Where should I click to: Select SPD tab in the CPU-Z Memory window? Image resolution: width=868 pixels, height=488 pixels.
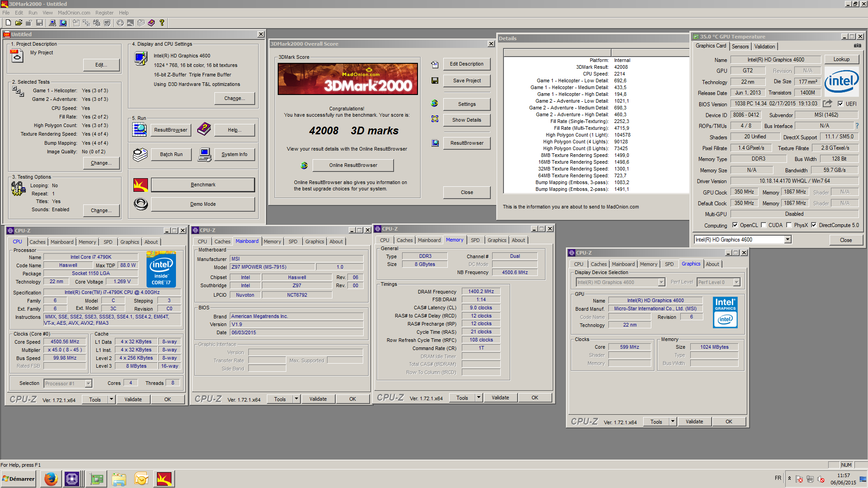(475, 240)
